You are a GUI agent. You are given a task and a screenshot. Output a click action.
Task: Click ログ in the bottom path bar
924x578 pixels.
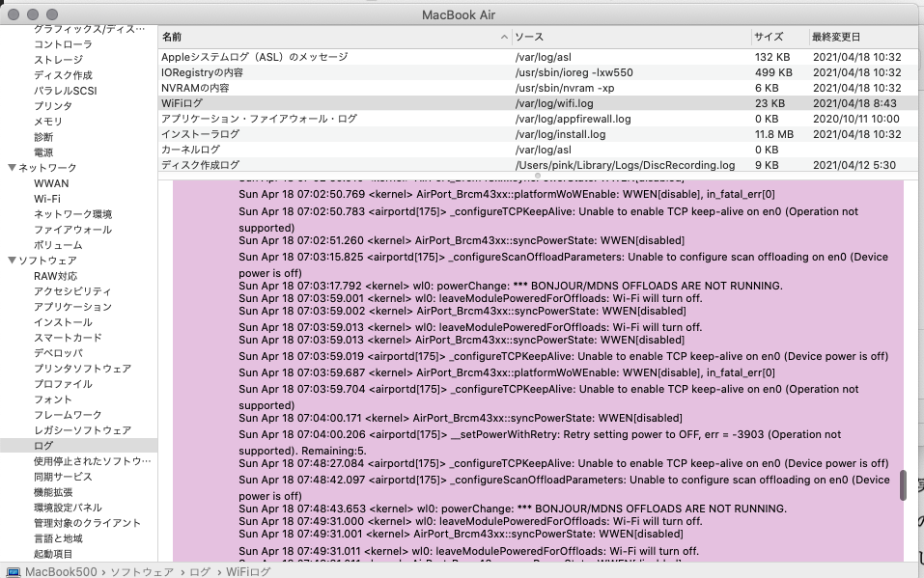coord(200,571)
